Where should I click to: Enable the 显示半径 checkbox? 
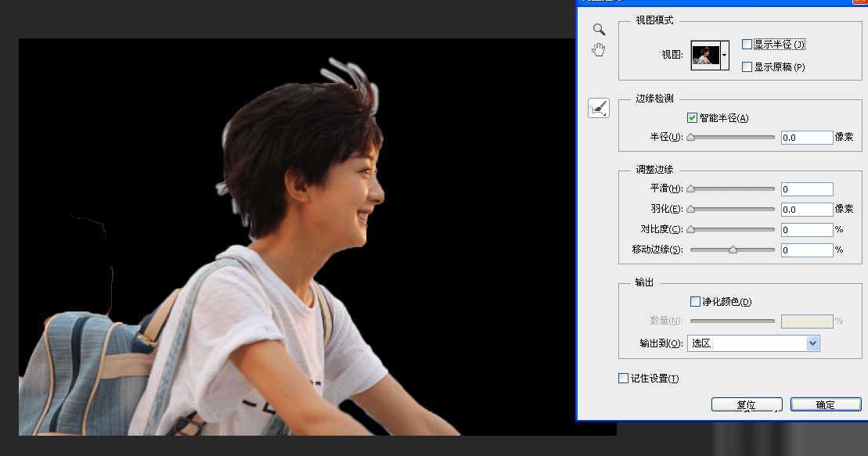point(747,44)
